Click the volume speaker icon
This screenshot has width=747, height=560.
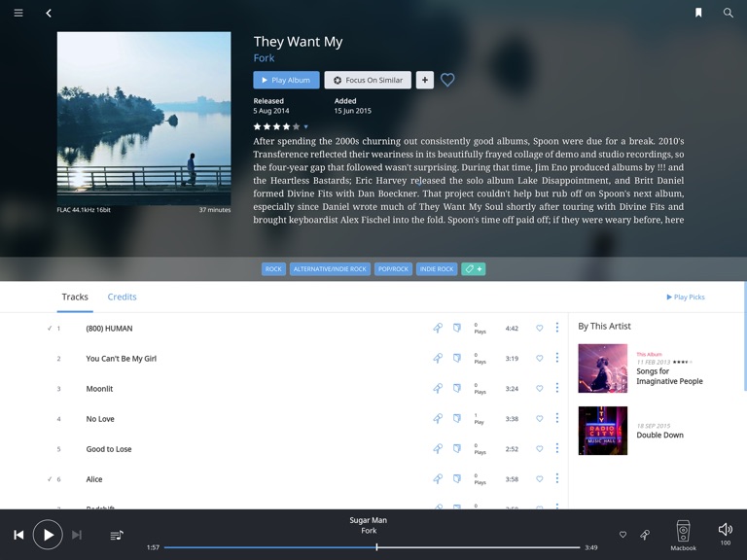(x=725, y=529)
